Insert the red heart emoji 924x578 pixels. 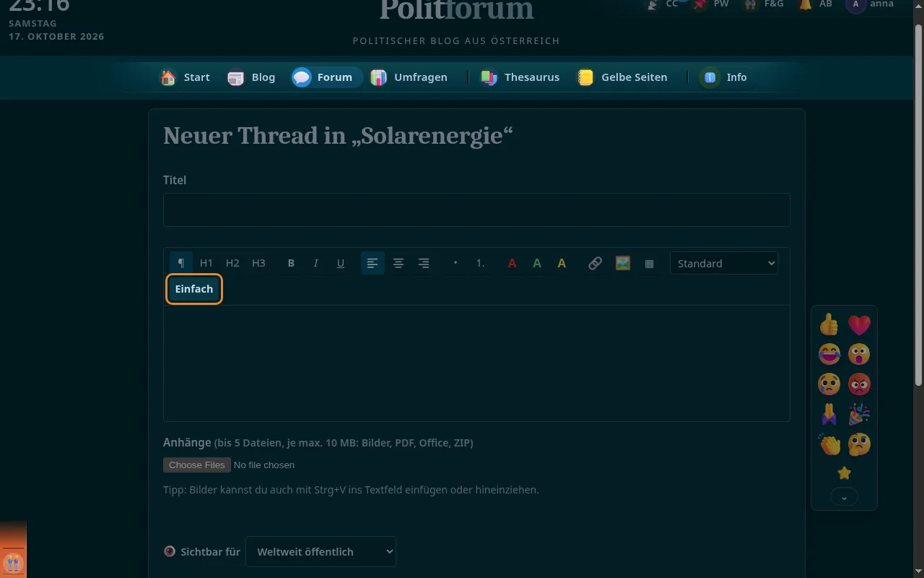tap(859, 325)
